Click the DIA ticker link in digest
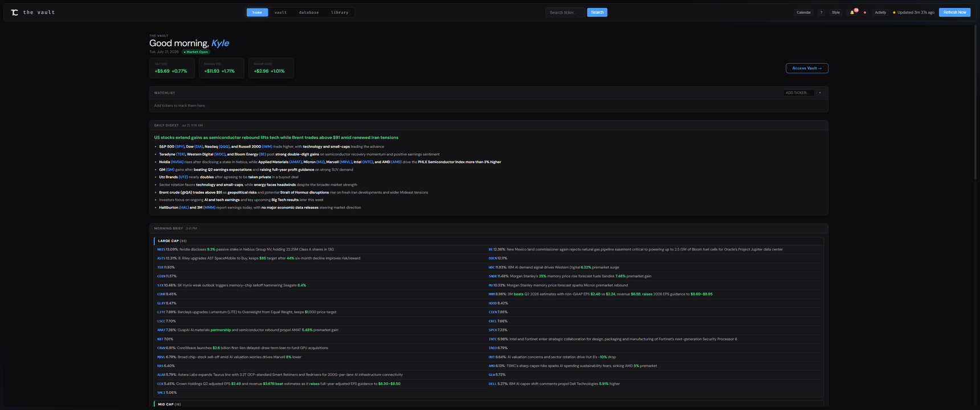Screen dimensions: 980x410 (x=198, y=147)
